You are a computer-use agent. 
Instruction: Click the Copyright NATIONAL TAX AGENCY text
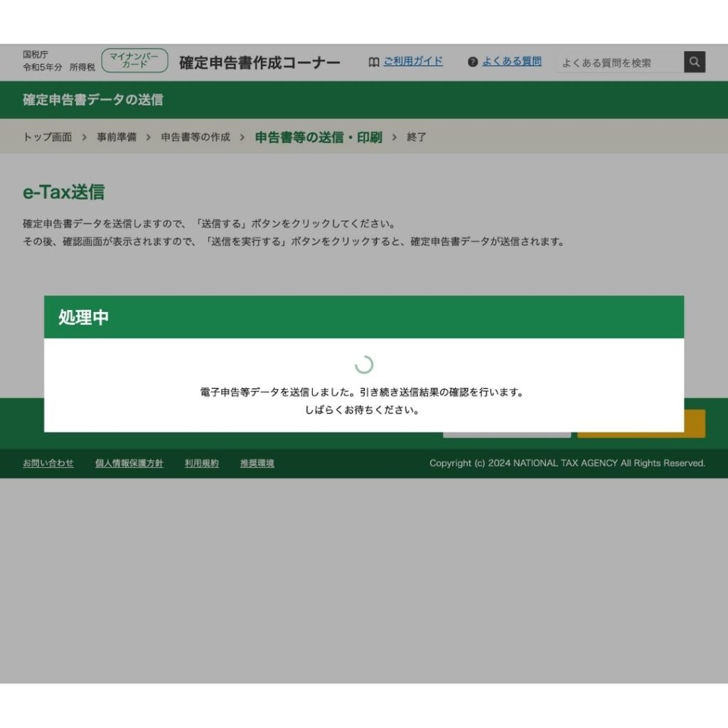[567, 463]
